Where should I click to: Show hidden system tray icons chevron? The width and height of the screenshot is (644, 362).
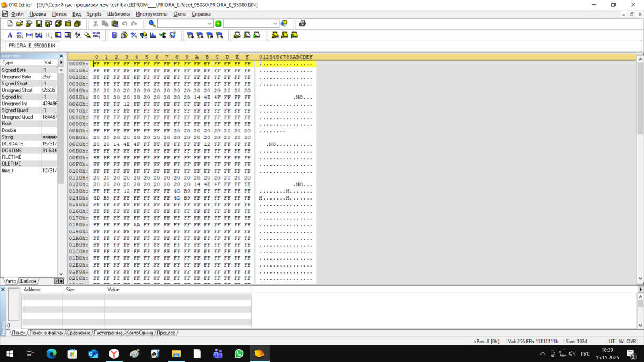(543, 354)
